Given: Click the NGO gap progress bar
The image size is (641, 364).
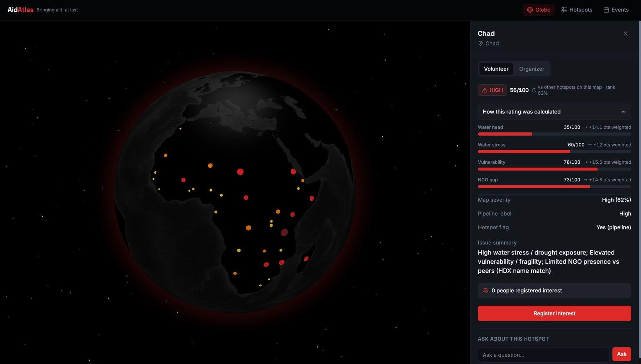Looking at the screenshot, I should coord(554,186).
